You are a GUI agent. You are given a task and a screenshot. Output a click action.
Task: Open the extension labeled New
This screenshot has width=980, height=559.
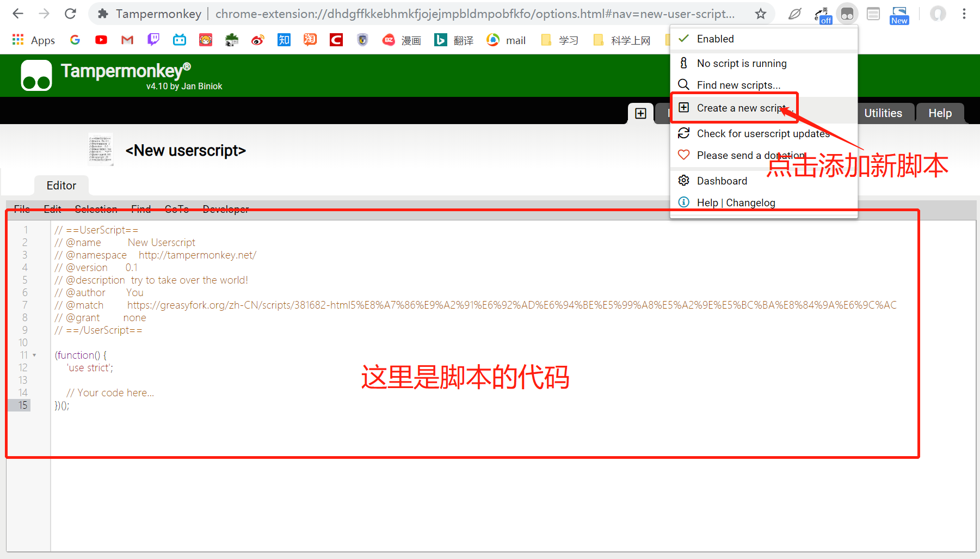(x=899, y=15)
